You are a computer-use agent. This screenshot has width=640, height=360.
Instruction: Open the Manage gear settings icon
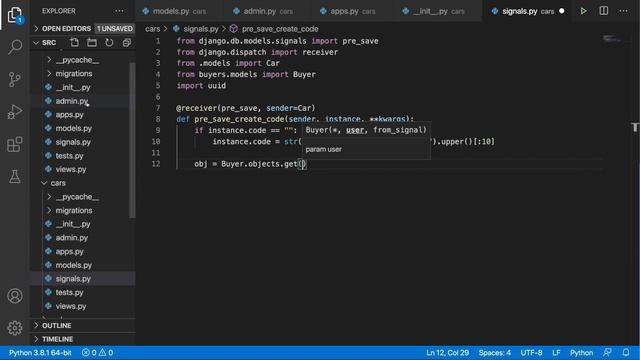pyautogui.click(x=15, y=328)
